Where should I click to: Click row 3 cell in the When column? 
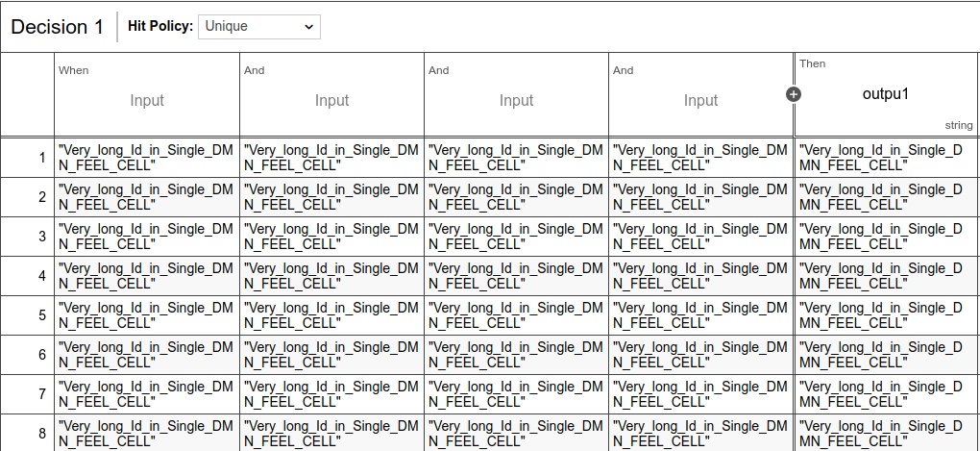click(147, 237)
